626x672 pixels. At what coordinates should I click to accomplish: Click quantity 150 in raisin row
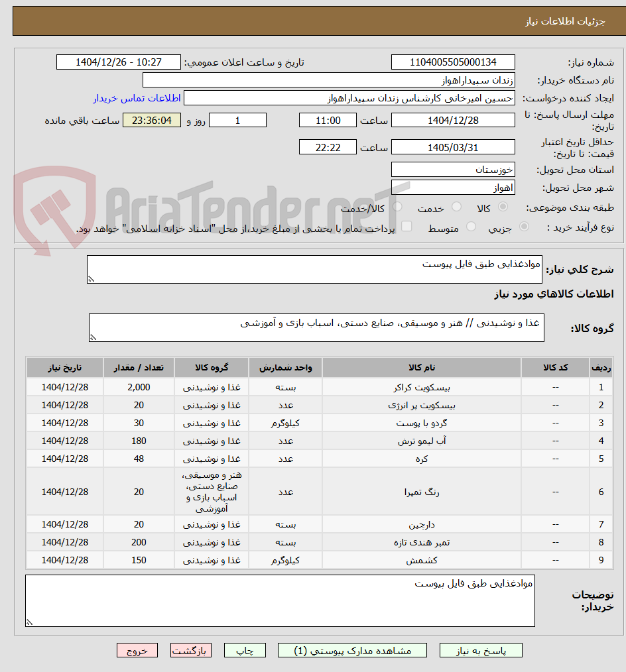pyautogui.click(x=139, y=561)
